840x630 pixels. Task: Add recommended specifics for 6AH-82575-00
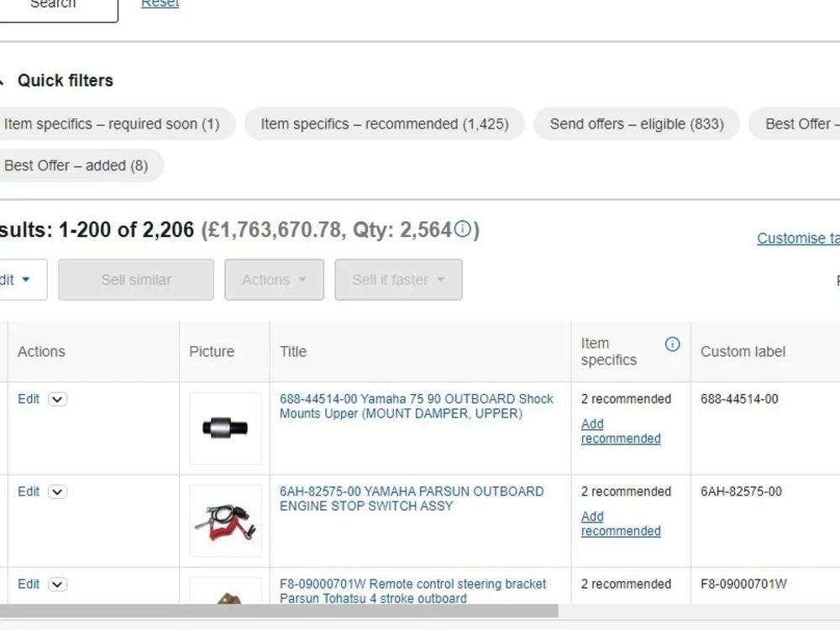621,524
